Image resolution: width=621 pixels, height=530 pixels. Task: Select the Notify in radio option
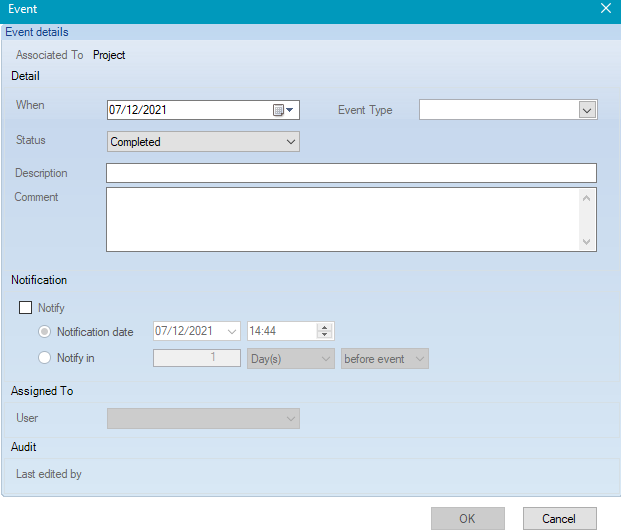point(44,357)
